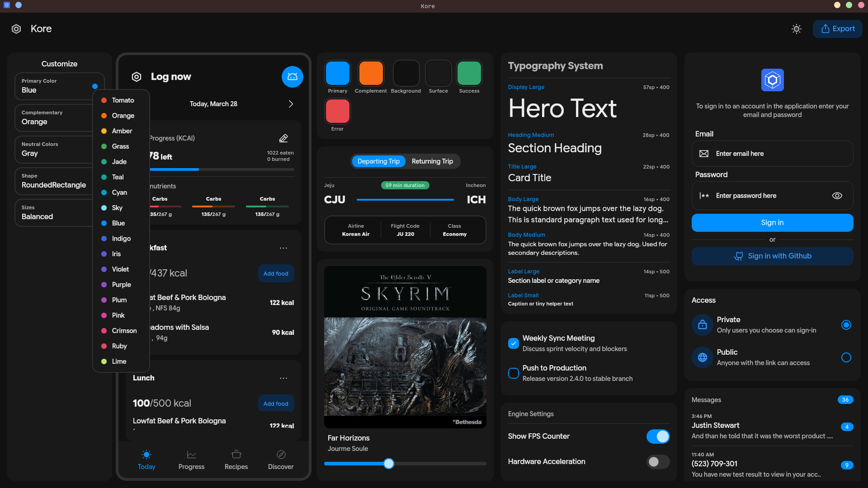Uncheck Weekly Sync Meeting checkbox

[514, 343]
